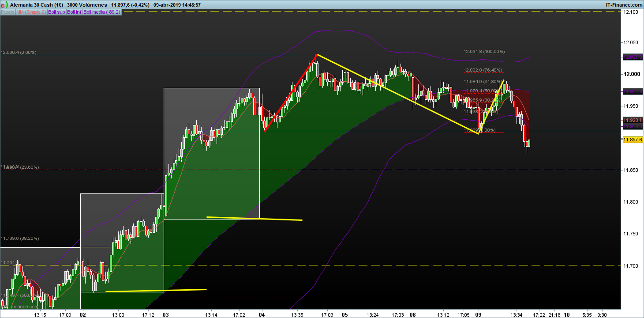Click the 11.800 price axis label
Image resolution: width=644 pixels, height=318 pixels.
point(630,202)
